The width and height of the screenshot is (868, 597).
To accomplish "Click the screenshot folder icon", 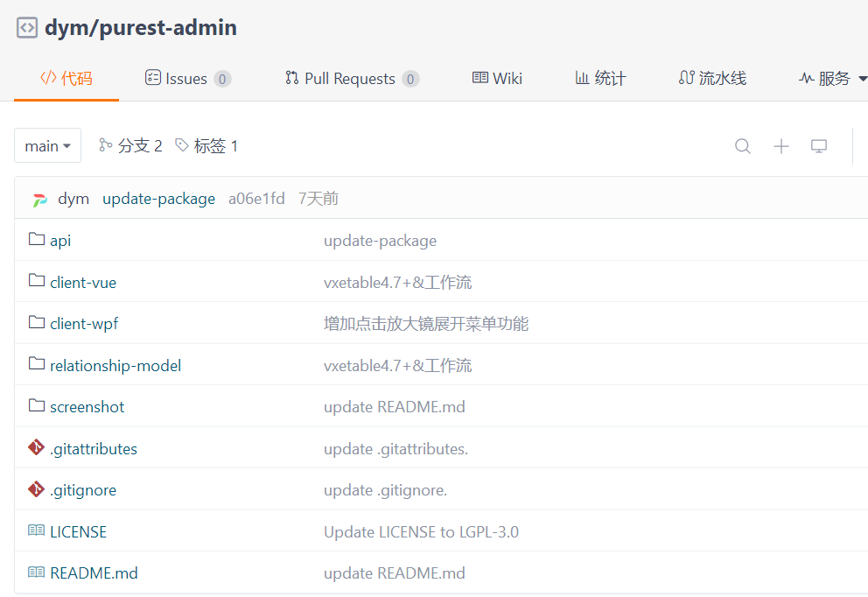I will [x=37, y=405].
